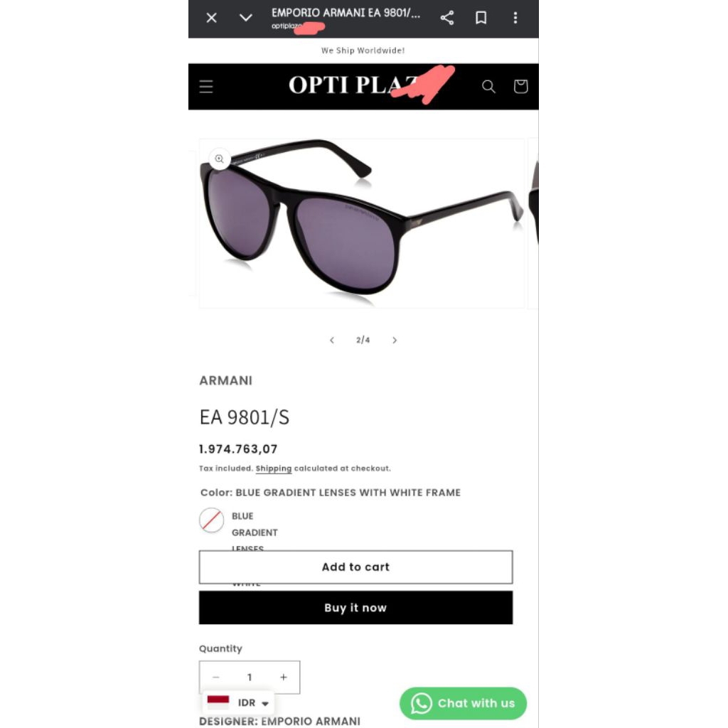Open the IDR currency dropdown
Screen dimensions: 728x728
click(x=239, y=703)
